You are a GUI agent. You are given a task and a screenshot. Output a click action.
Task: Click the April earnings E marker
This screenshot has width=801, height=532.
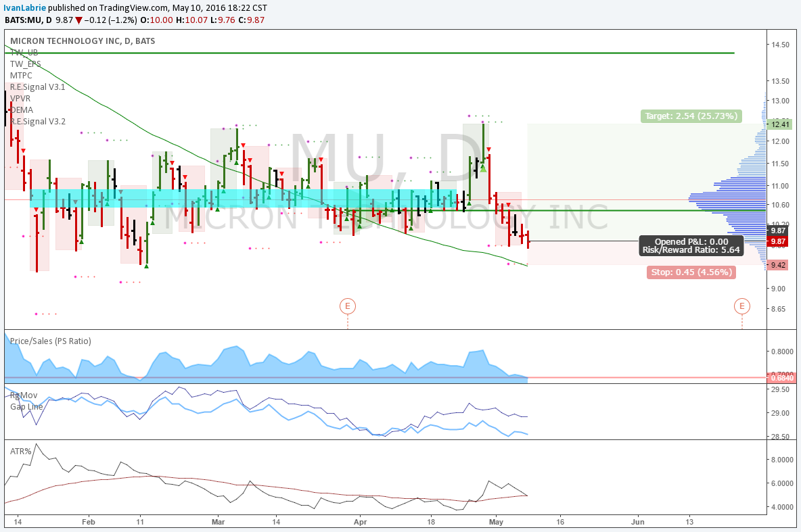point(347,306)
